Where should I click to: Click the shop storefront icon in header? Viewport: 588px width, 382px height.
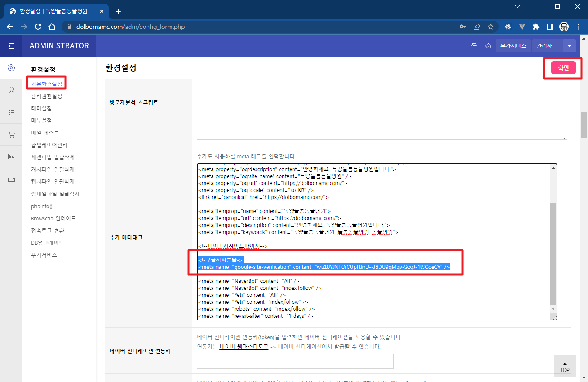pos(474,46)
